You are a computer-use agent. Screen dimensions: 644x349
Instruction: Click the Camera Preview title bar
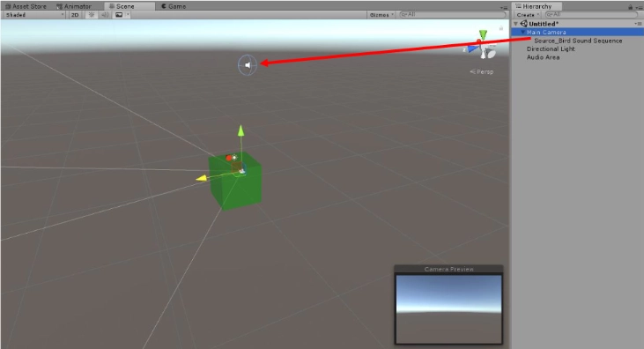click(x=448, y=270)
